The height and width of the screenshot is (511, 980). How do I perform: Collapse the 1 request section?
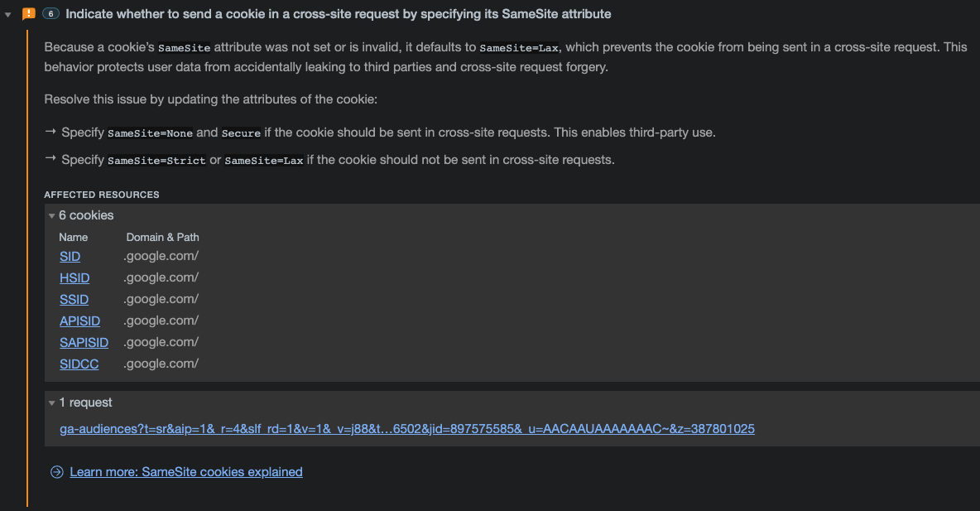point(52,403)
